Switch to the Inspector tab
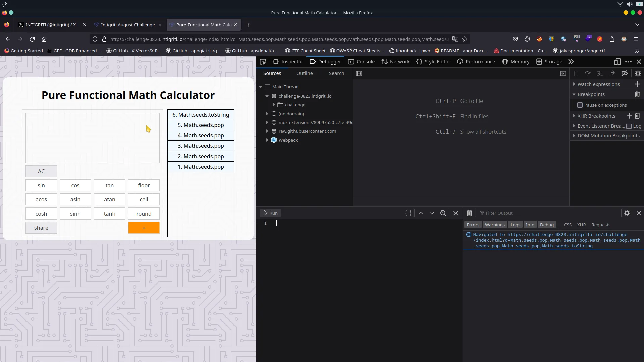The image size is (644, 362). pos(288,62)
